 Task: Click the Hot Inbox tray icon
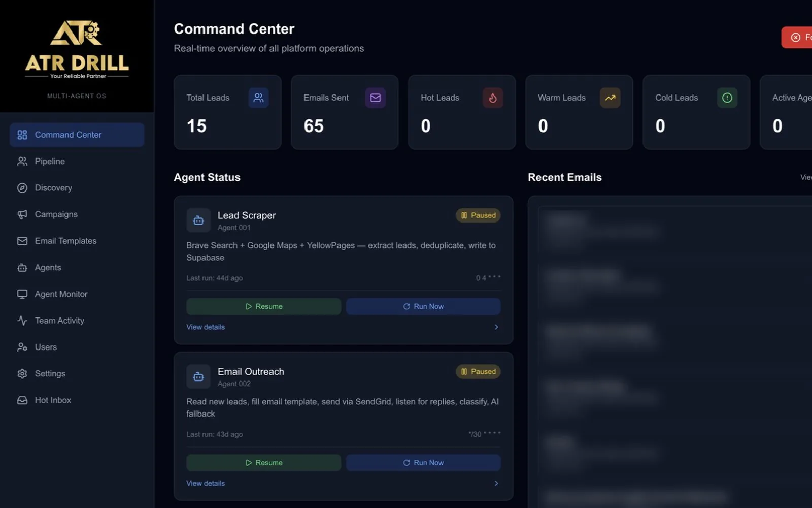pos(22,400)
